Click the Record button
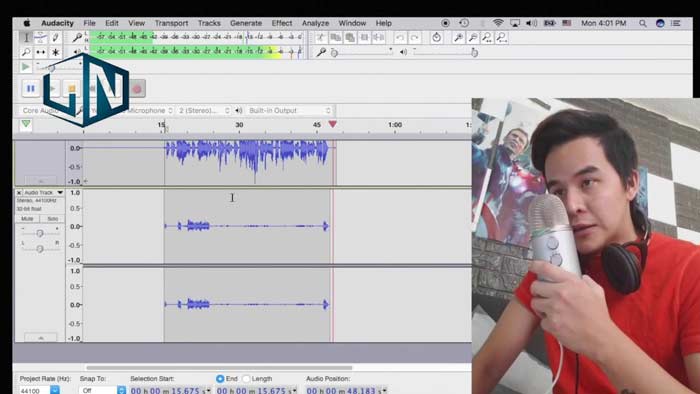The width and height of the screenshot is (700, 394). point(137,89)
